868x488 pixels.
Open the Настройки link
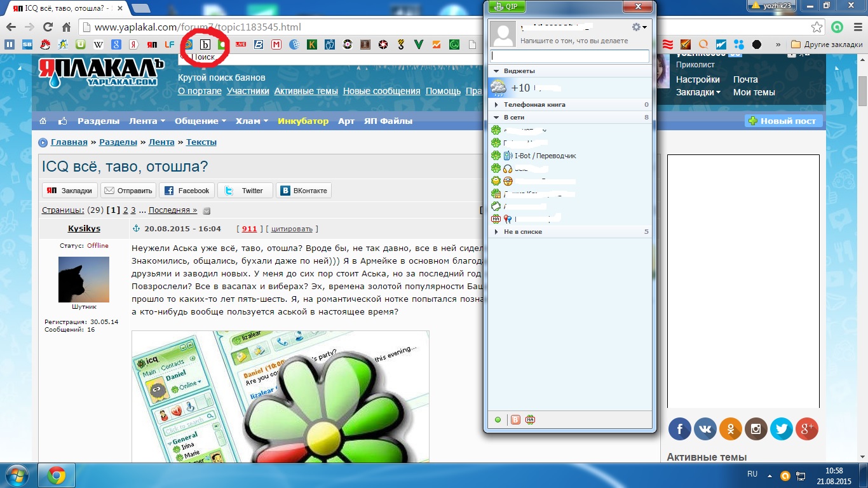point(698,79)
